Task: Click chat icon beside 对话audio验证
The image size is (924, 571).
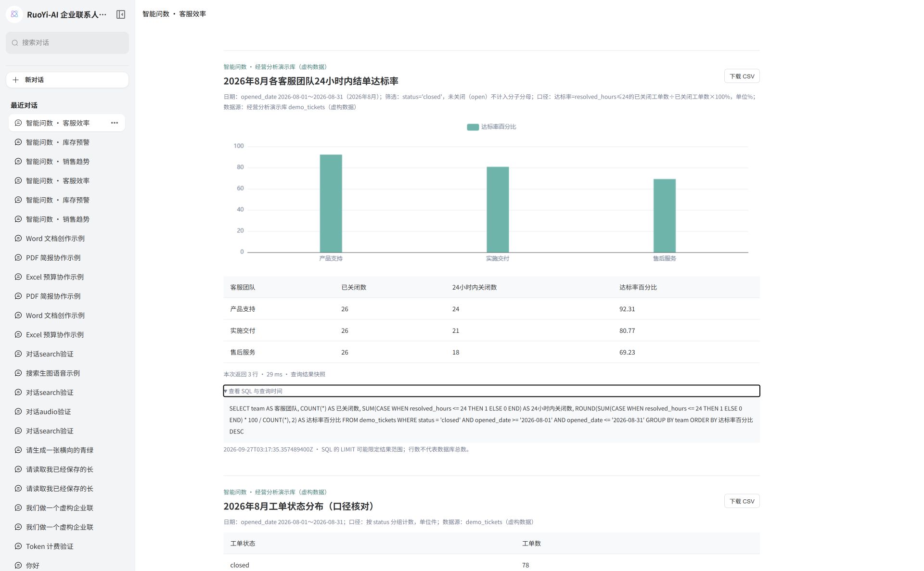Action: pyautogui.click(x=18, y=412)
